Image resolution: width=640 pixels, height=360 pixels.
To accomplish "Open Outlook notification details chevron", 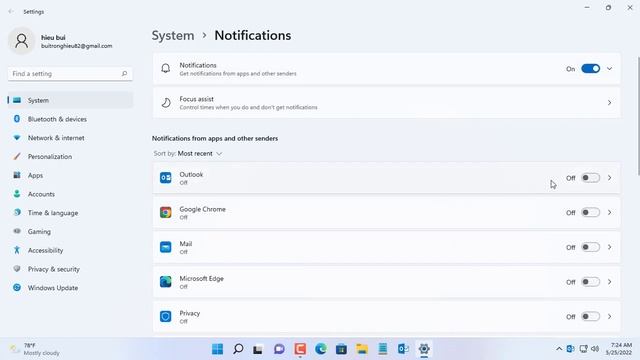I will click(609, 178).
